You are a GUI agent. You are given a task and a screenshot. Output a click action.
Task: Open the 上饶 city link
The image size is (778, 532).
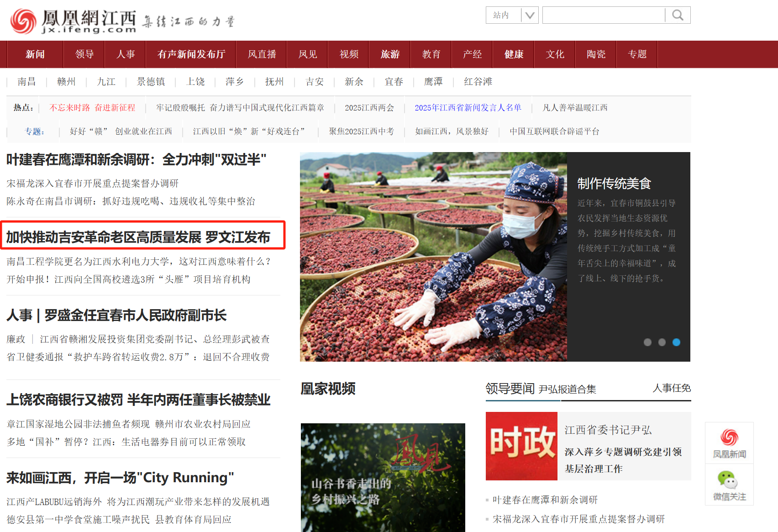[196, 82]
